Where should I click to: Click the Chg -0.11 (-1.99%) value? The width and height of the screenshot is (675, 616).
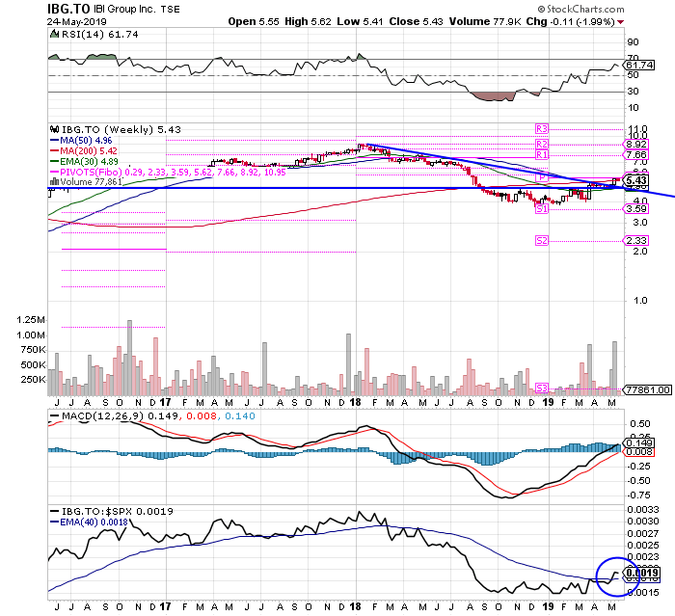[x=571, y=21]
